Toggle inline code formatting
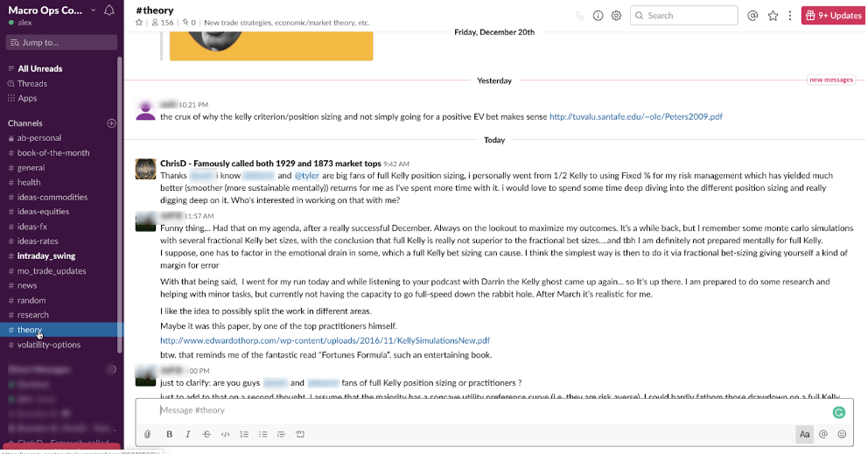The image size is (868, 454). tap(225, 434)
